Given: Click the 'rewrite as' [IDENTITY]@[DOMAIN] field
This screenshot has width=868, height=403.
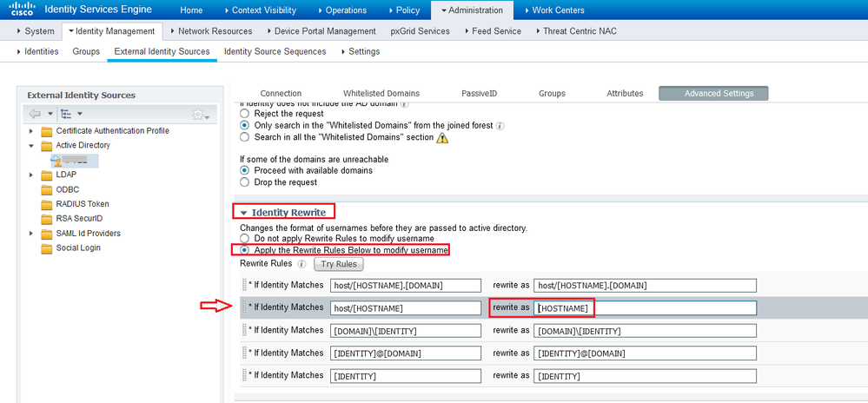Looking at the screenshot, I should tap(645, 353).
